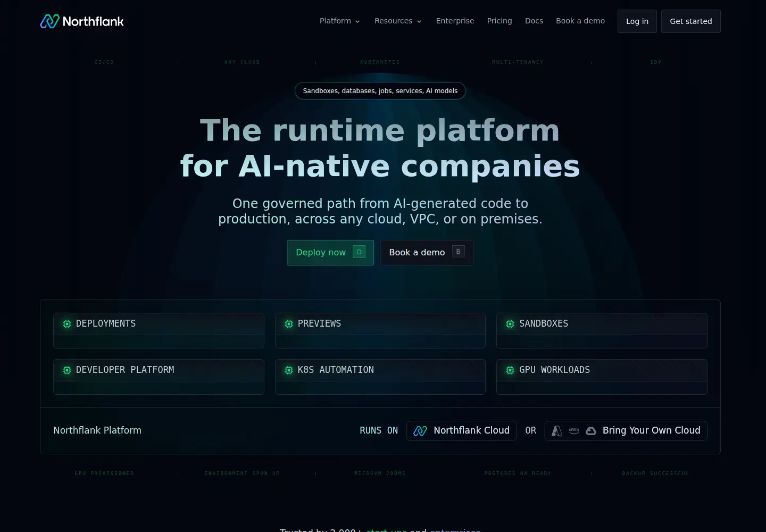Viewport: 766px width, 532px height.
Task: Click the chip icon beside SANDBOXES
Action: pos(510,324)
